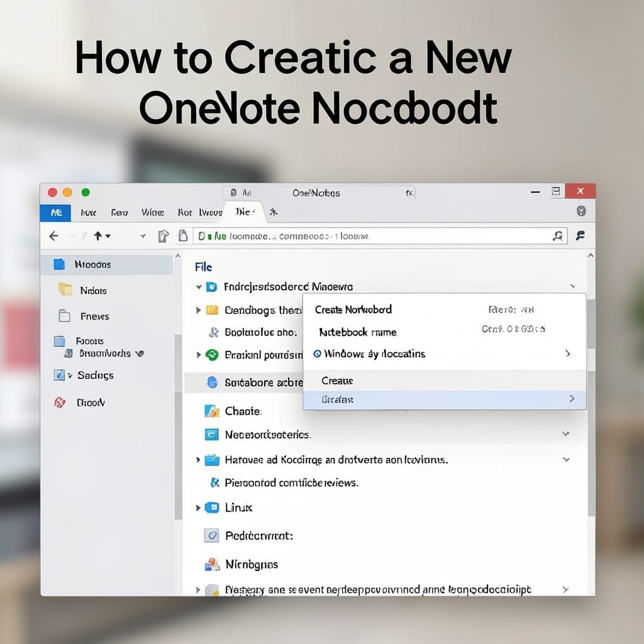Open chevron on the bottom Dlasheary row
The image size is (644, 644).
pos(565,589)
